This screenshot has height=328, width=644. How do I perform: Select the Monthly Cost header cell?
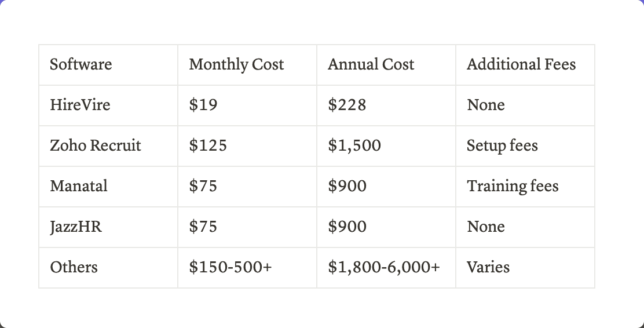tap(236, 64)
